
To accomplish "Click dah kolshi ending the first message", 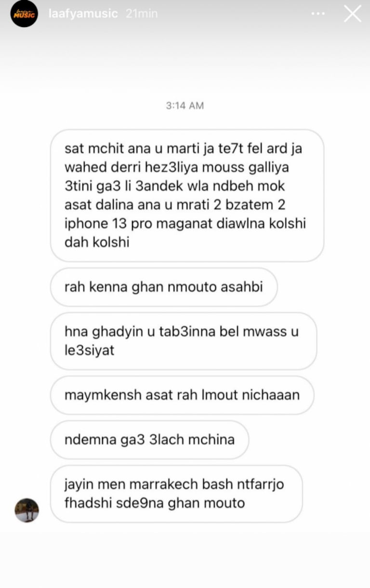I will click(x=97, y=242).
